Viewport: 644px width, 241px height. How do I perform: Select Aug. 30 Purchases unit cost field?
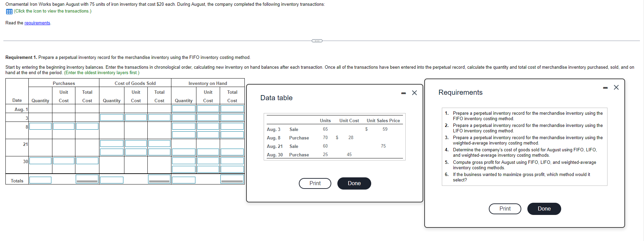[64, 161]
